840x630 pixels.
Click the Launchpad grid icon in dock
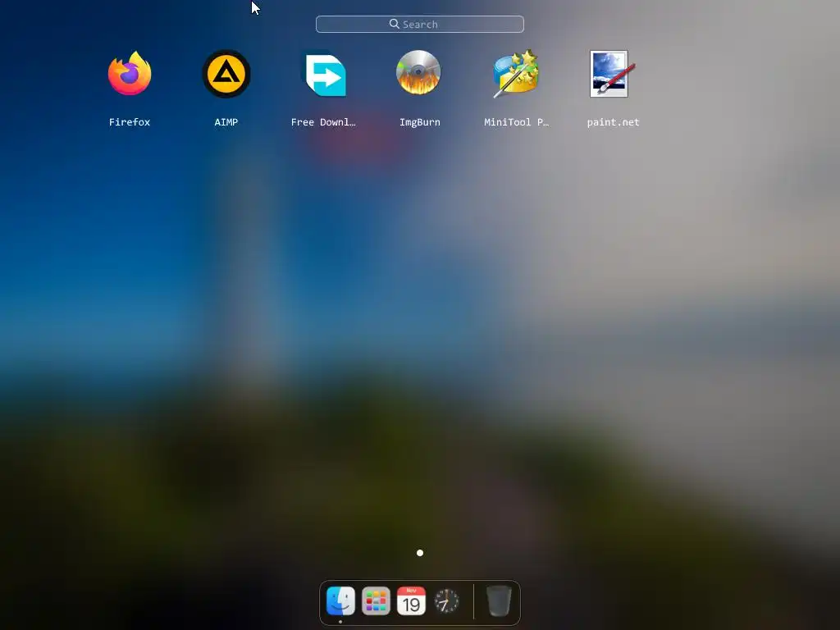[376, 601]
